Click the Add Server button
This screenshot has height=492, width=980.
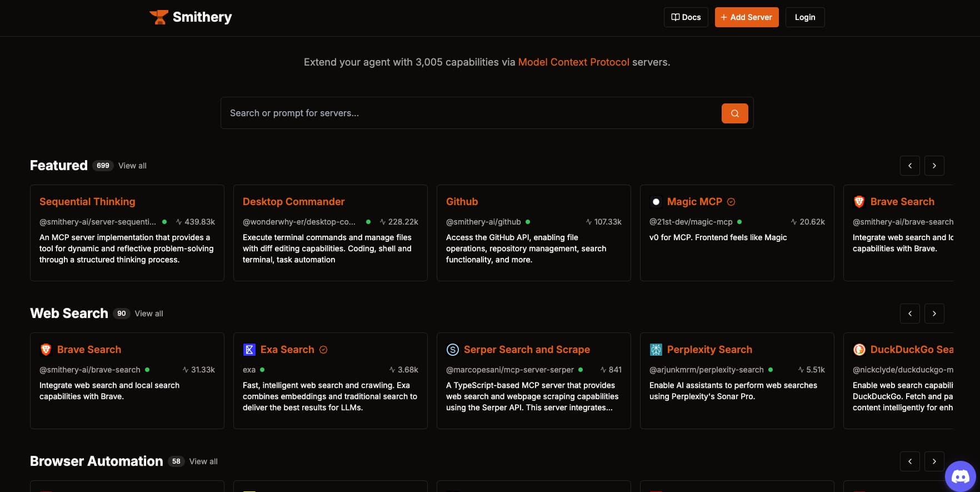click(747, 17)
